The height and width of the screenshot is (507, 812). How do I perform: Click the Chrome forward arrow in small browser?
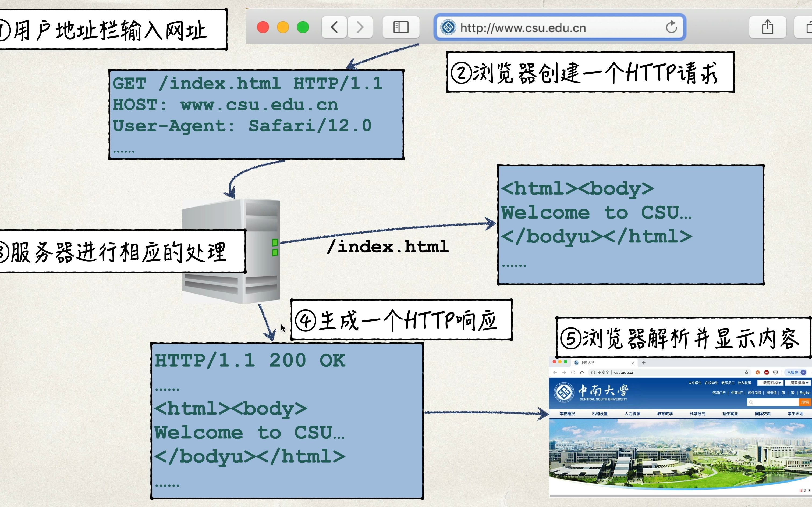(564, 372)
